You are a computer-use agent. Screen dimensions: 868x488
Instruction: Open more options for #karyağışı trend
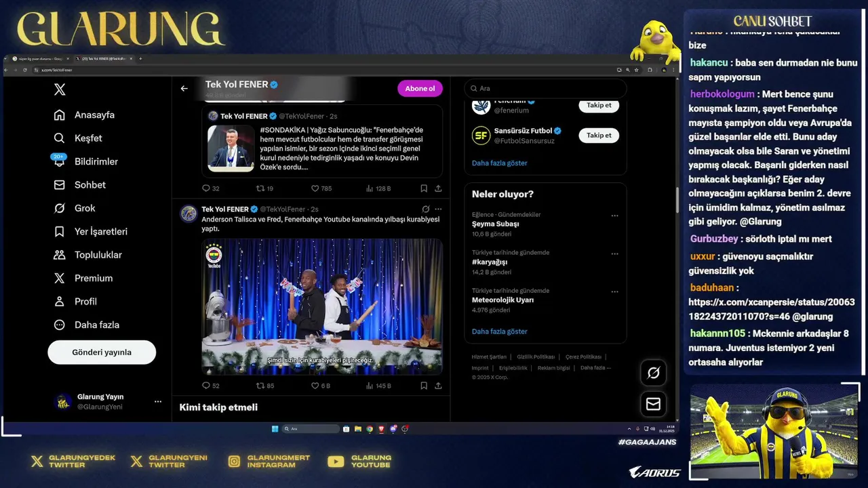pos(614,253)
